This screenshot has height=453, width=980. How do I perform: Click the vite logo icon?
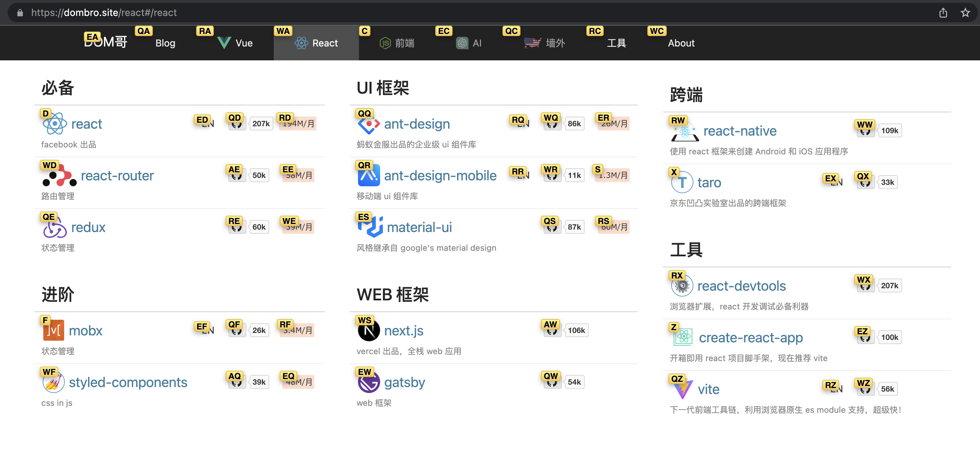pyautogui.click(x=683, y=389)
